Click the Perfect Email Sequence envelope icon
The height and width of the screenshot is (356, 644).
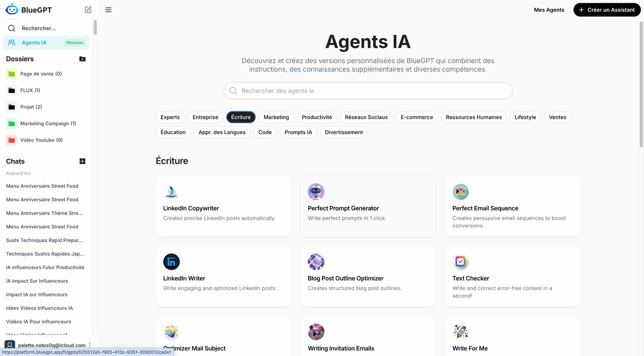tap(460, 192)
